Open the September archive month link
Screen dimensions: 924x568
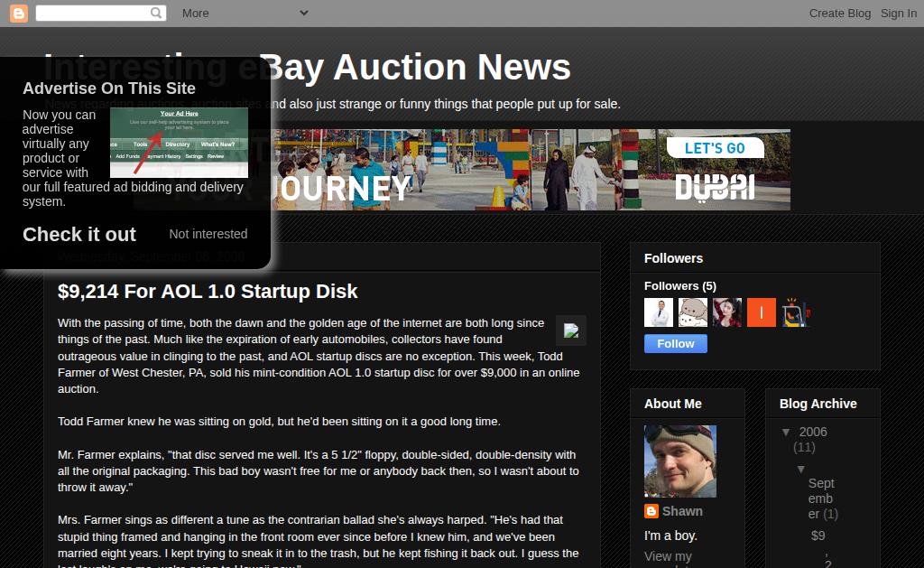pyautogui.click(x=821, y=498)
